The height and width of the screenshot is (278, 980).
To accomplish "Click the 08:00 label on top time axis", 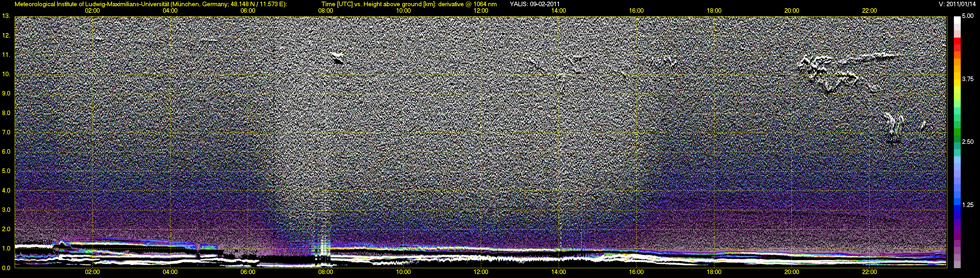I will point(325,11).
